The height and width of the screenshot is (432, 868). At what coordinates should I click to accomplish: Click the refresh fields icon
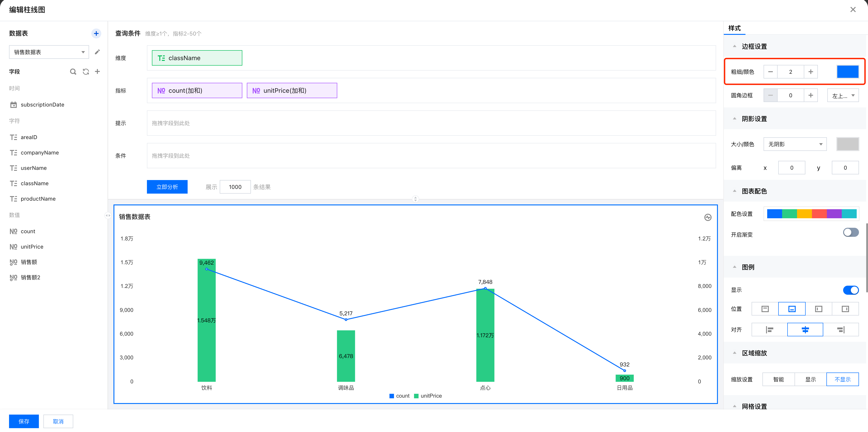pyautogui.click(x=86, y=71)
